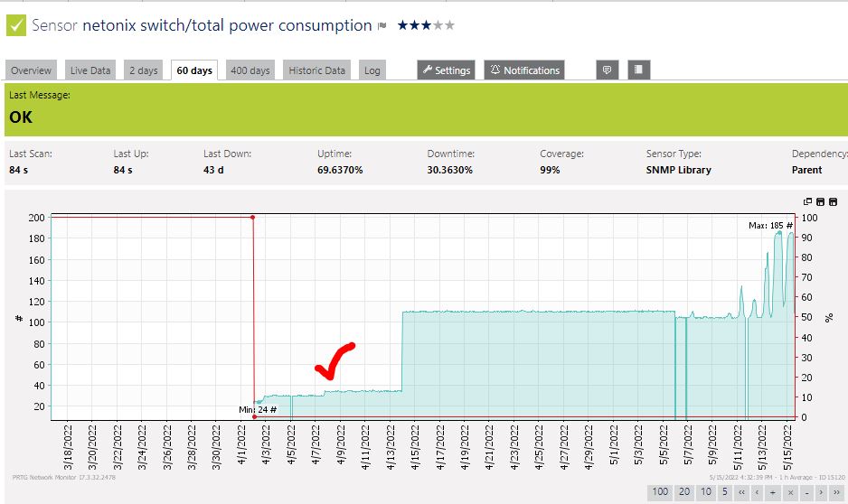Set graph zoom to 100
Screen dimensions: 848x504
coord(661,492)
